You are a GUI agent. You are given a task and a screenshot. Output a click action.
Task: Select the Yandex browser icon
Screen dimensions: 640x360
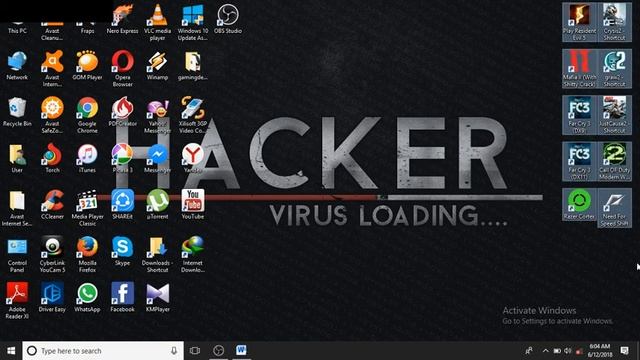193,158
